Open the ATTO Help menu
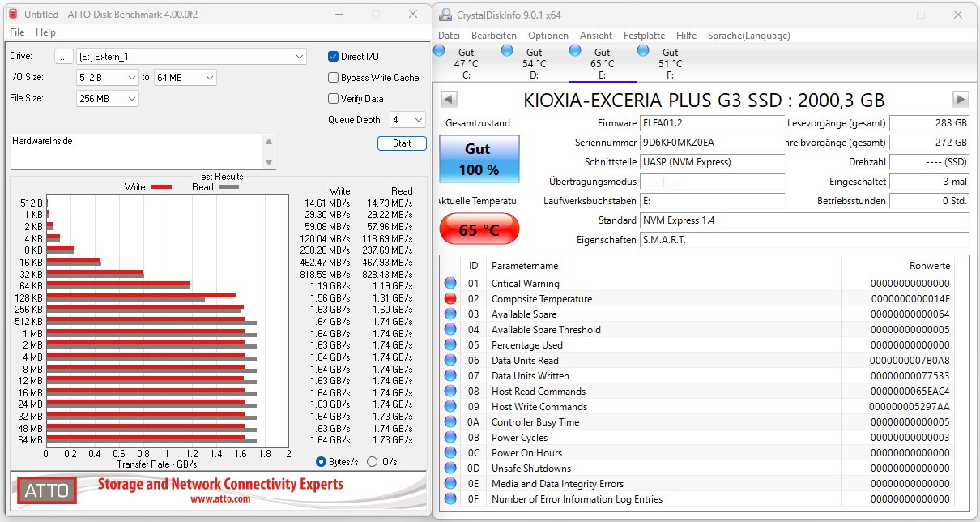 46,32
